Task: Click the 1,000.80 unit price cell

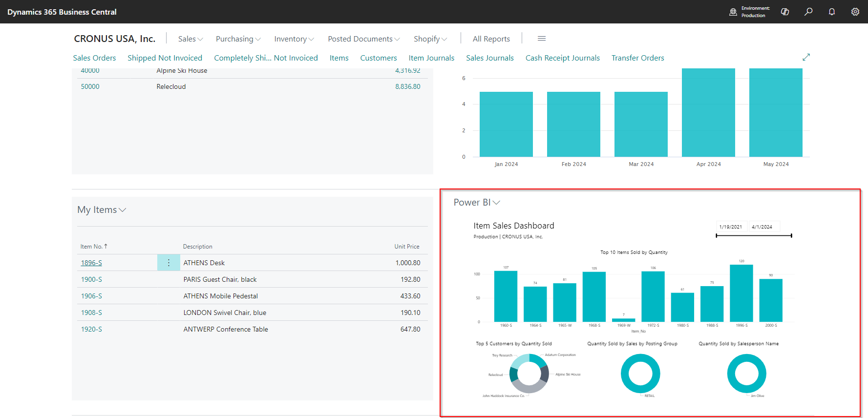Action: [408, 263]
